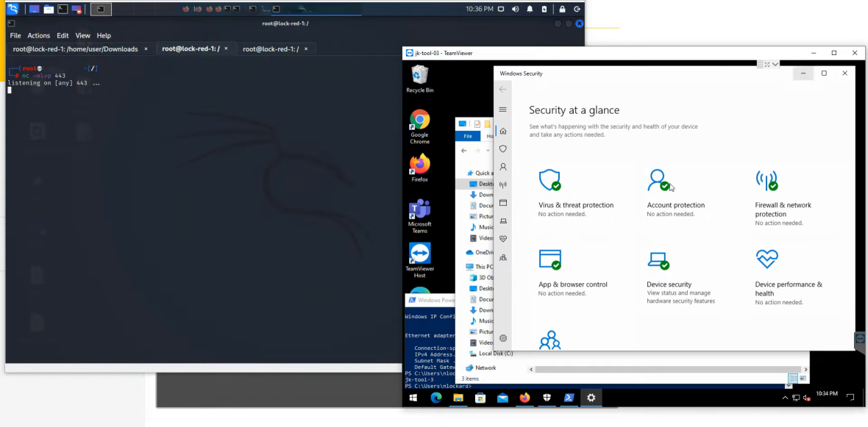Click Kali panel clock 10:36 PM
Screen dimensions: 868x427
(480, 9)
